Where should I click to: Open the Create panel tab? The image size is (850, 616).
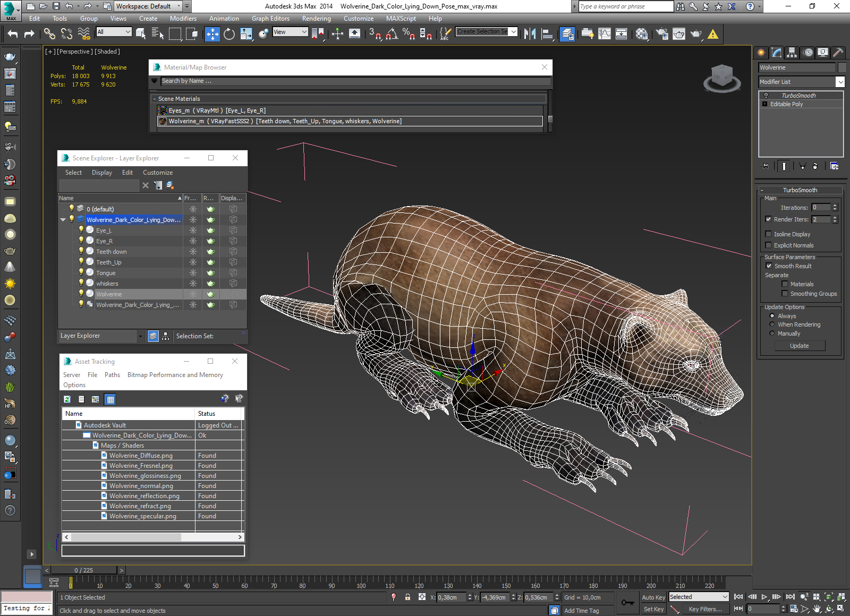(761, 53)
